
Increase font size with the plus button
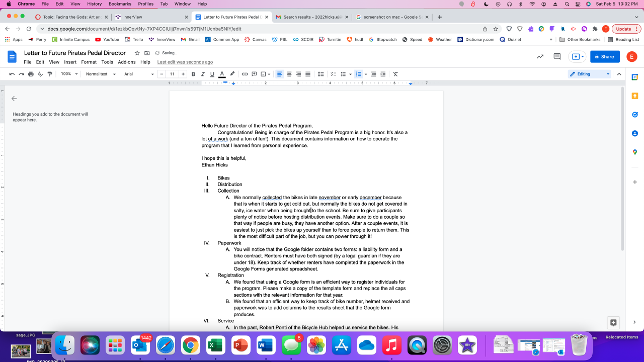click(x=183, y=74)
